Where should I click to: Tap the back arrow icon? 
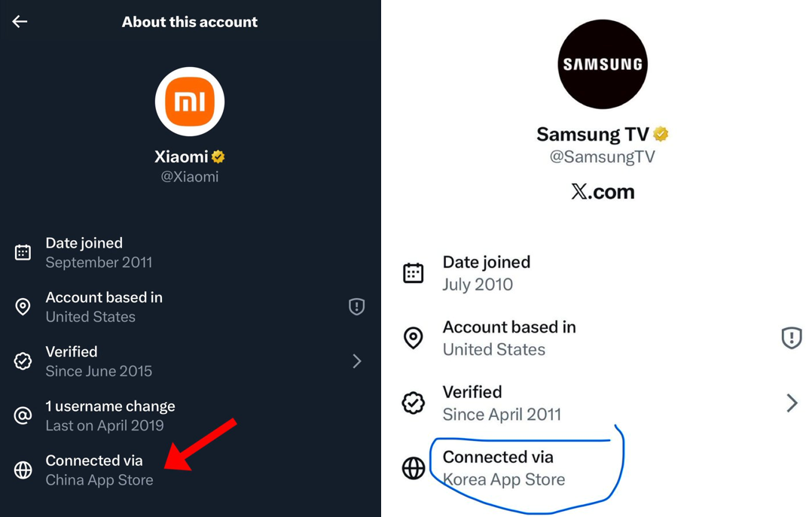(x=20, y=22)
